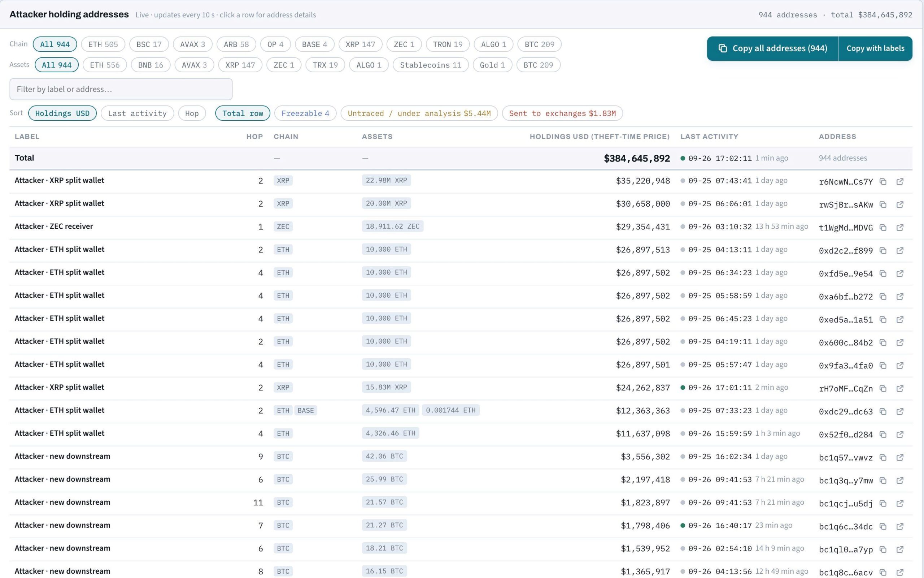Filter assets to TRX 19
Screen dimensions: 924x578
(325, 65)
